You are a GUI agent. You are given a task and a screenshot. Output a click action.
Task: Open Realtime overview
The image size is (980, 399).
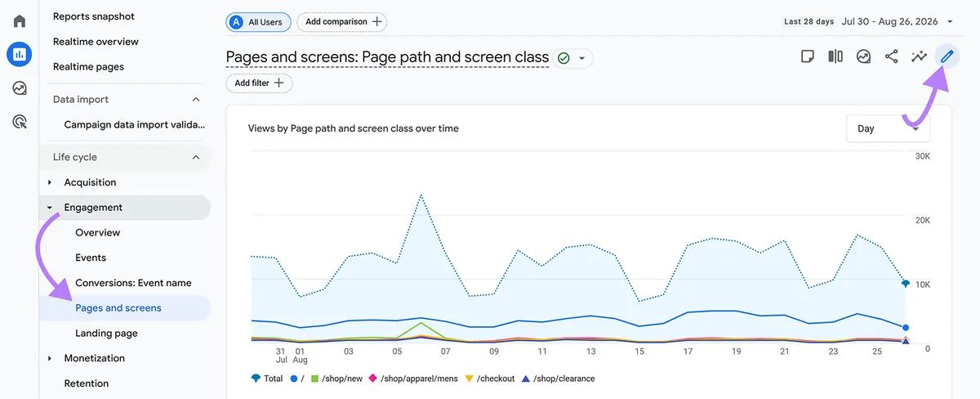[96, 42]
